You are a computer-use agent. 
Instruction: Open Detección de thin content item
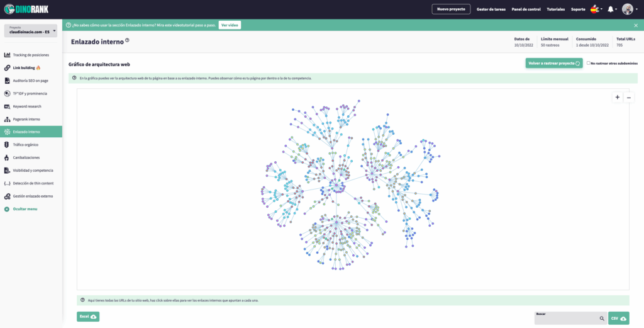tap(33, 183)
